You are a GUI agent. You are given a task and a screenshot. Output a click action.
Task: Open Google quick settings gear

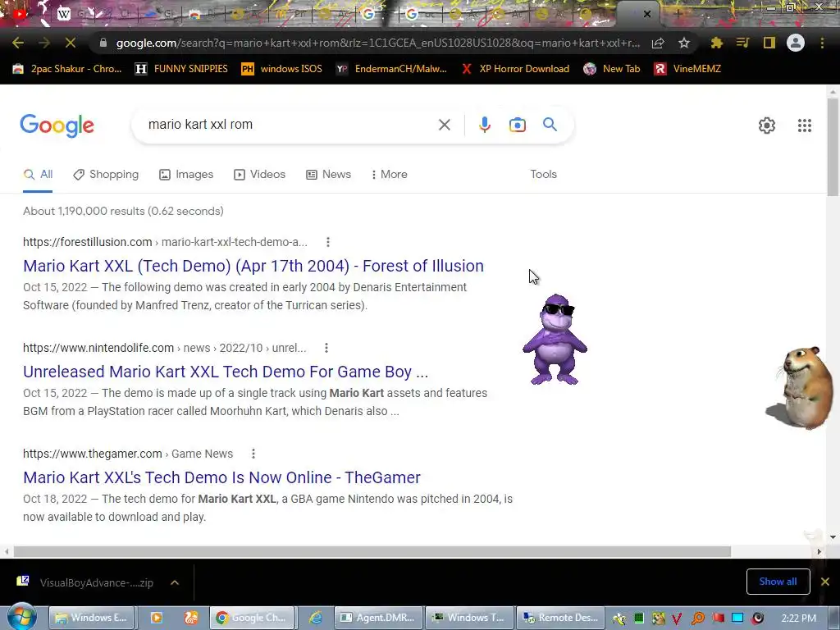pyautogui.click(x=767, y=126)
